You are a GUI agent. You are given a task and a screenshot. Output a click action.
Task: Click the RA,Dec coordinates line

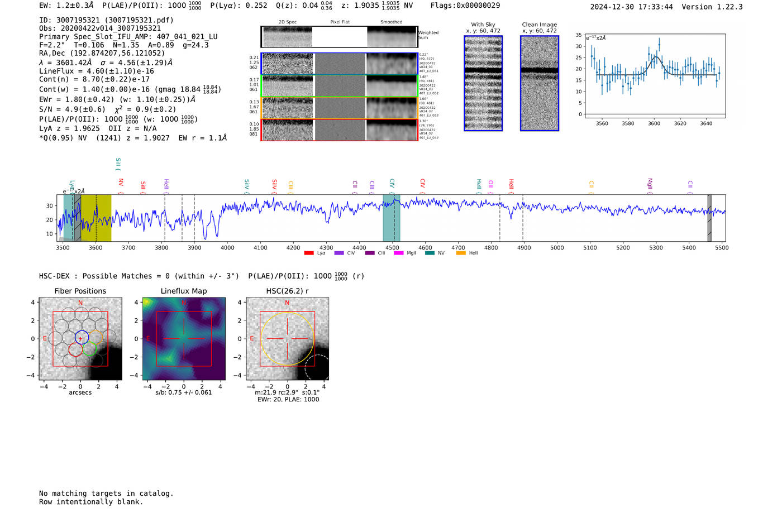102,54
